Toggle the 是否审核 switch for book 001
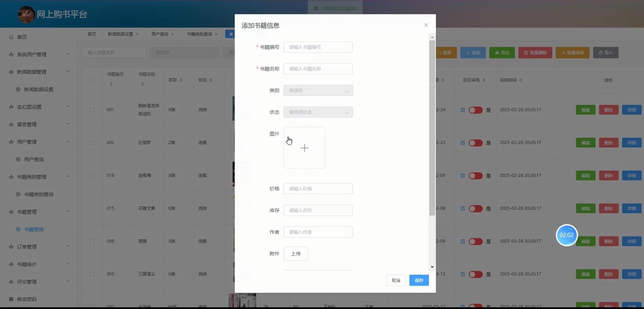The height and width of the screenshot is (309, 644). pos(475,110)
